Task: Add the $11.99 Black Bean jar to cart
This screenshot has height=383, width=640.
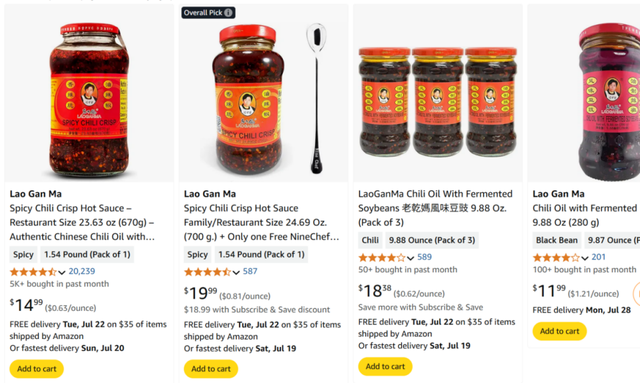Action: 560,331
